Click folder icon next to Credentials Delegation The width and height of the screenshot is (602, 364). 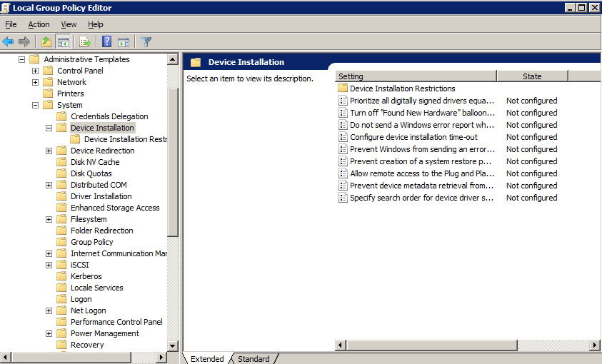(x=61, y=116)
